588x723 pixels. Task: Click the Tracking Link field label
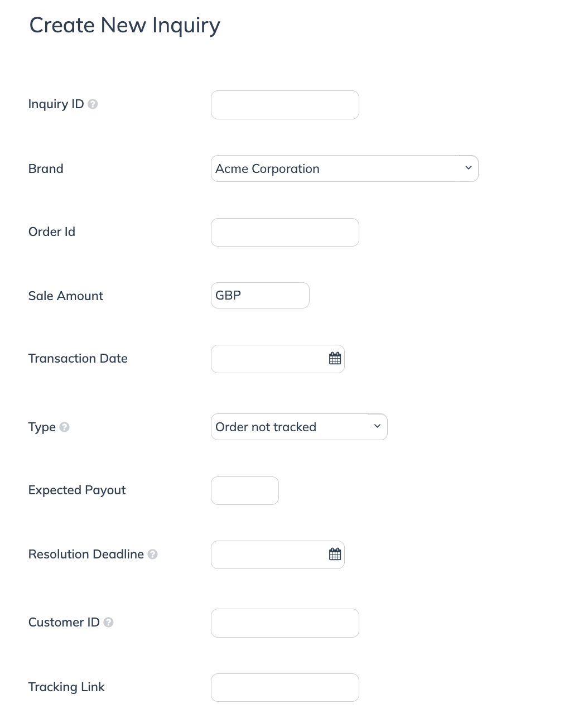66,687
